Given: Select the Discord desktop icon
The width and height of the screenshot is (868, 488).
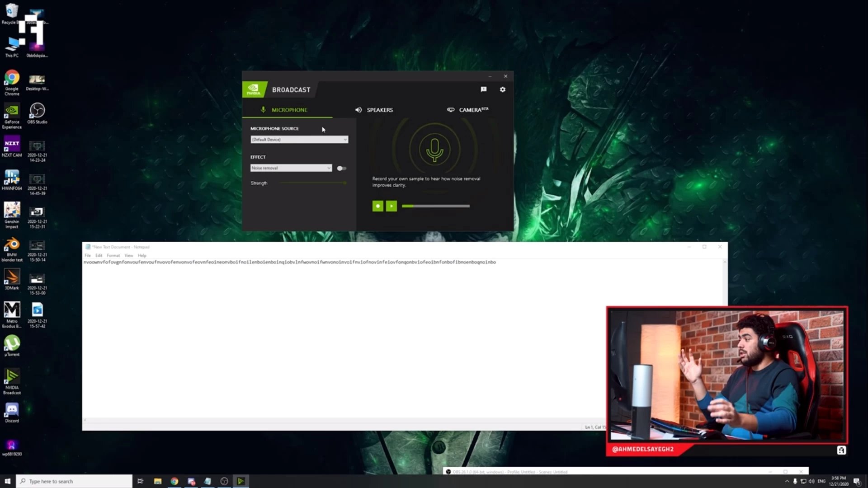Looking at the screenshot, I should (12, 413).
